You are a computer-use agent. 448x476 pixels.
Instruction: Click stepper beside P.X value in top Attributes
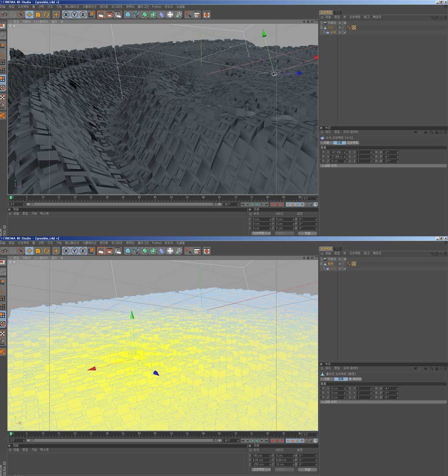tap(344, 152)
